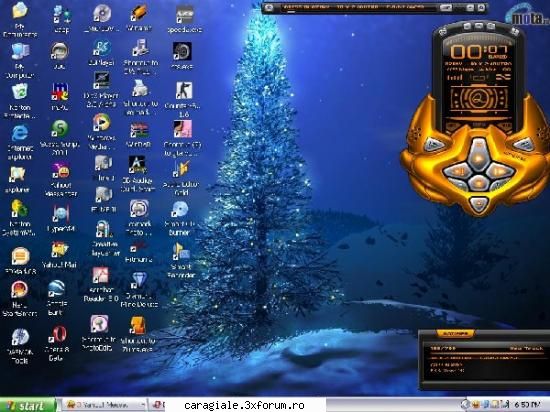Select the Yahoo Mail desktop shortcut
550x412 pixels.
(x=59, y=250)
